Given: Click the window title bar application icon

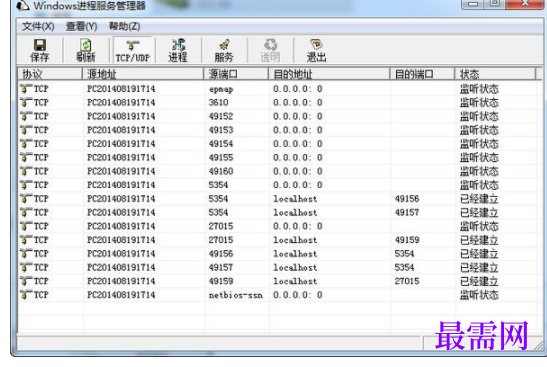Looking at the screenshot, I should click(x=23, y=5).
